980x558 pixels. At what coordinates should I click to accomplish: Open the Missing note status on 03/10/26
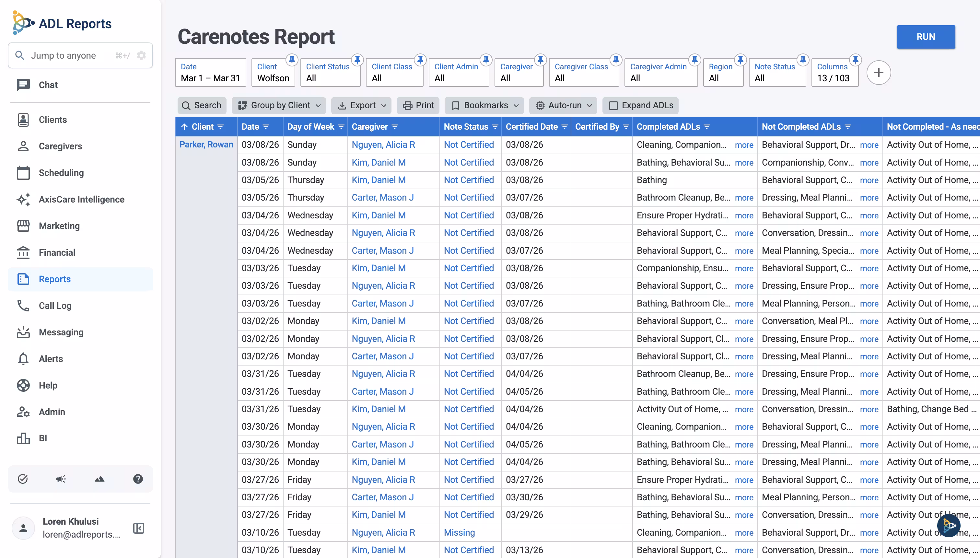point(459,532)
